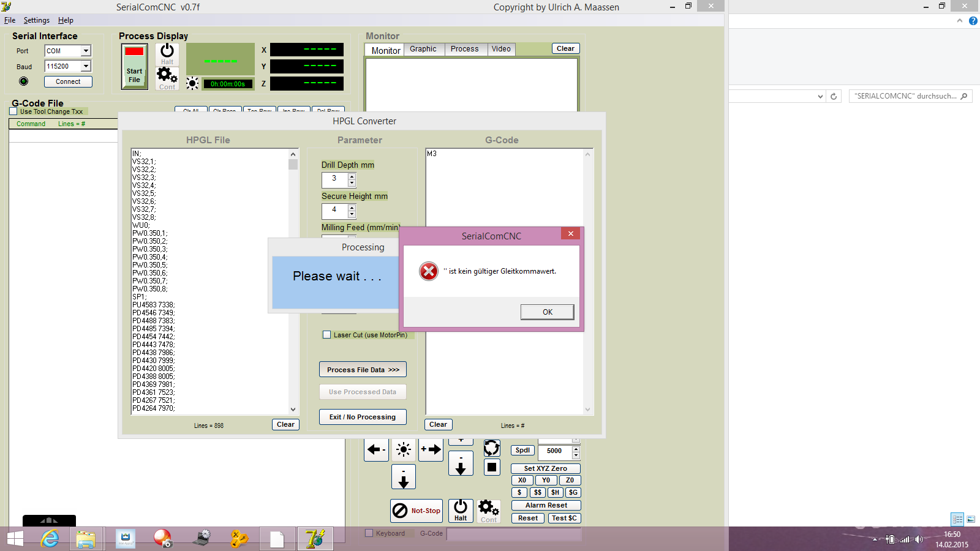Click OK in the error dialog

click(x=548, y=312)
